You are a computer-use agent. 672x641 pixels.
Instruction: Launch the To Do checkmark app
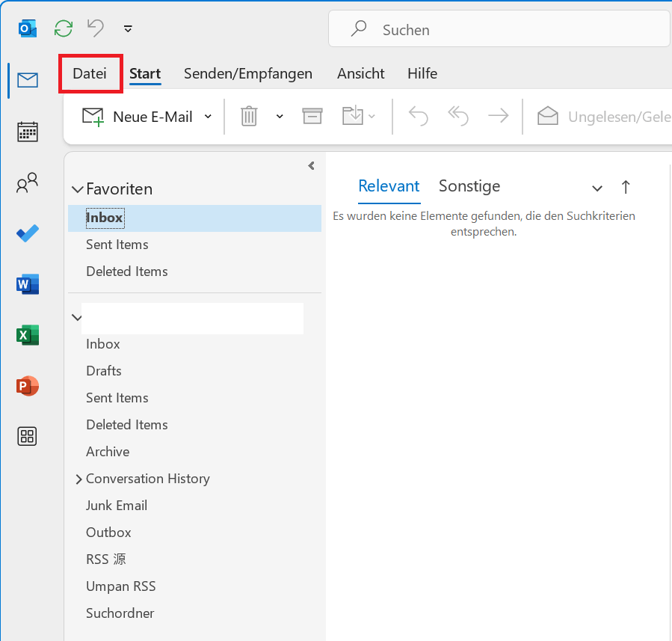point(28,233)
